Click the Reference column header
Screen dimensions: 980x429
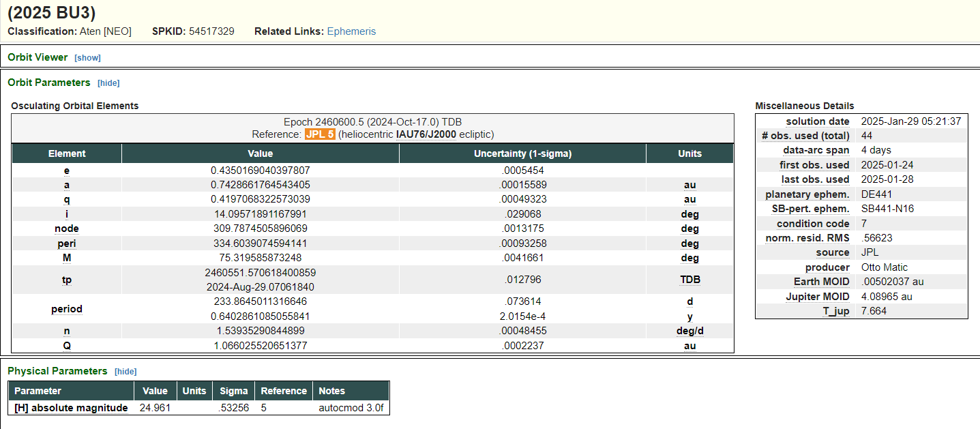pyautogui.click(x=284, y=391)
